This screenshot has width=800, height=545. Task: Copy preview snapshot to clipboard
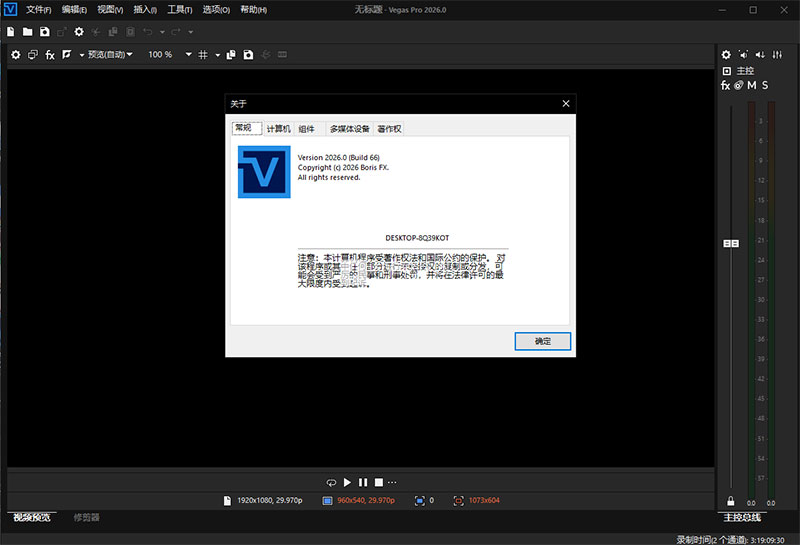coord(231,55)
